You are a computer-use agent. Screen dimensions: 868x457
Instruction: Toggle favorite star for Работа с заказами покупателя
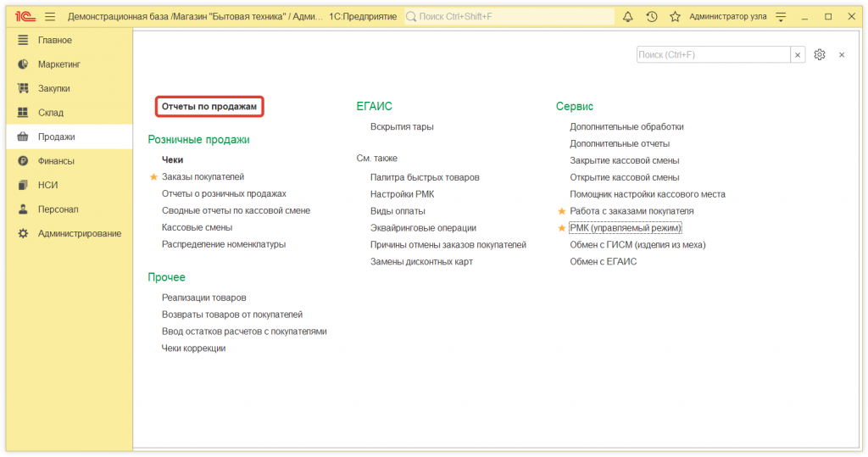click(561, 211)
